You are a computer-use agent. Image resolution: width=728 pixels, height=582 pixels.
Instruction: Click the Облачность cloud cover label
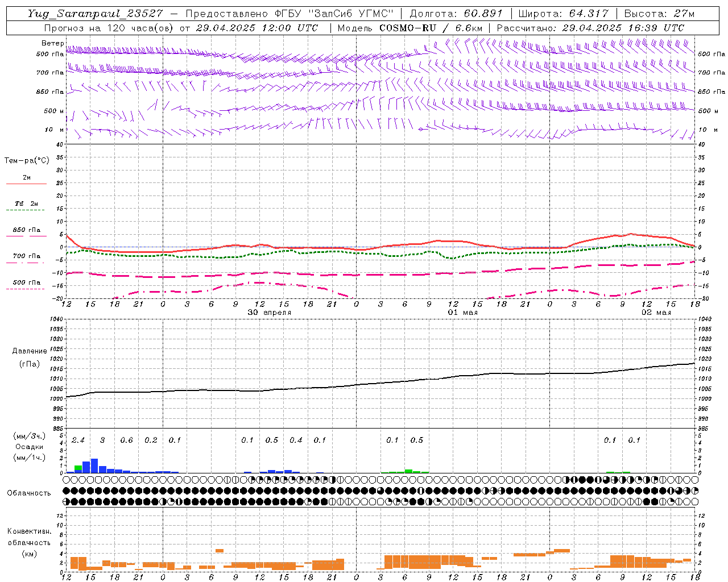click(29, 493)
